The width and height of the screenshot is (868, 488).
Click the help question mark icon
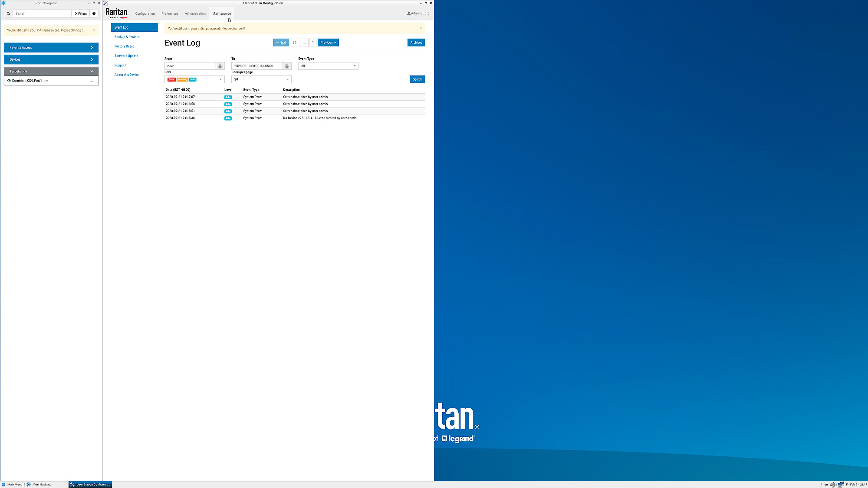tap(94, 13)
